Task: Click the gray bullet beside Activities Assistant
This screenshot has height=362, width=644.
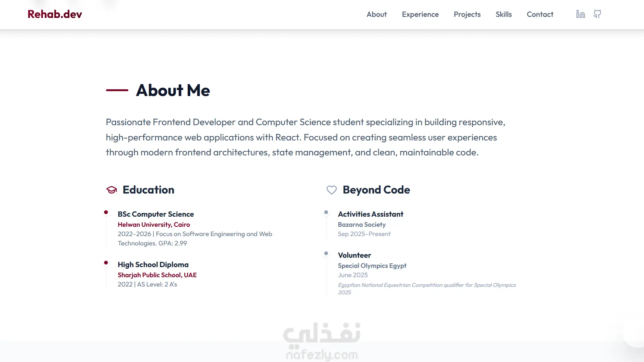Action: tap(326, 212)
